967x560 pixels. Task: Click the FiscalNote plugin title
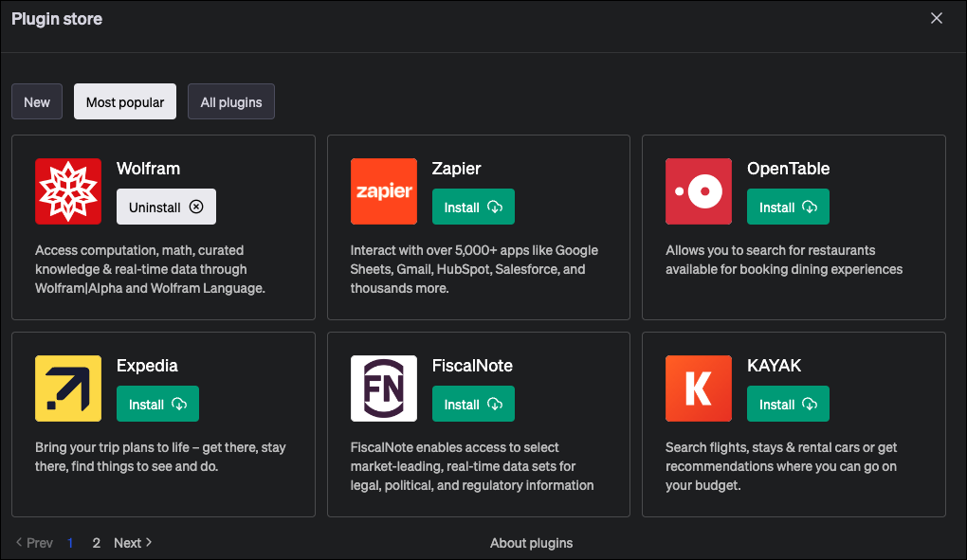point(472,366)
